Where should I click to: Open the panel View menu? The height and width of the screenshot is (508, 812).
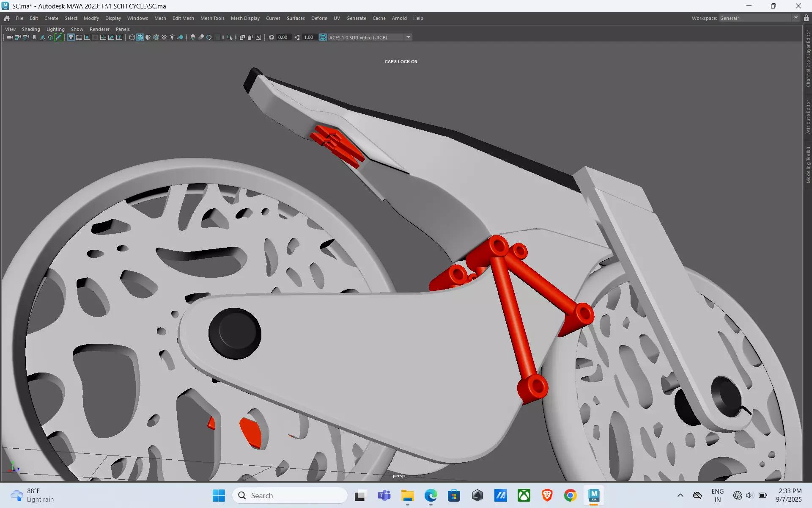[x=10, y=29]
